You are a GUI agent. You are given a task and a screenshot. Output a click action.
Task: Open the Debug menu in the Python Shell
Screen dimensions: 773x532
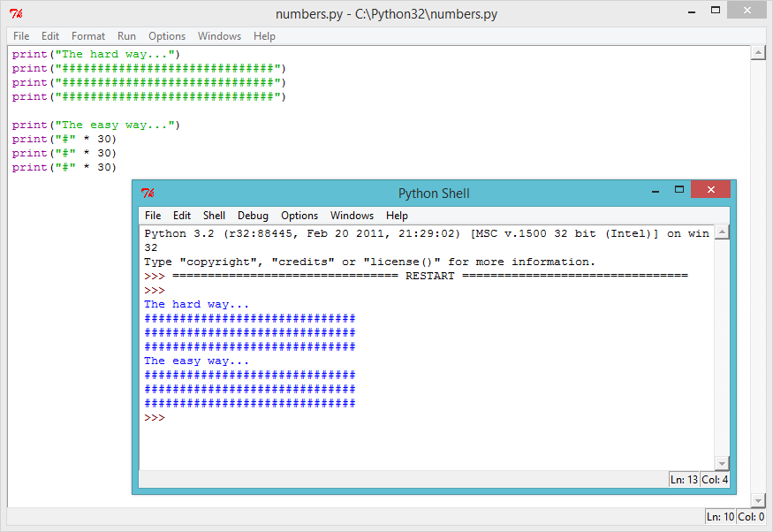point(253,215)
